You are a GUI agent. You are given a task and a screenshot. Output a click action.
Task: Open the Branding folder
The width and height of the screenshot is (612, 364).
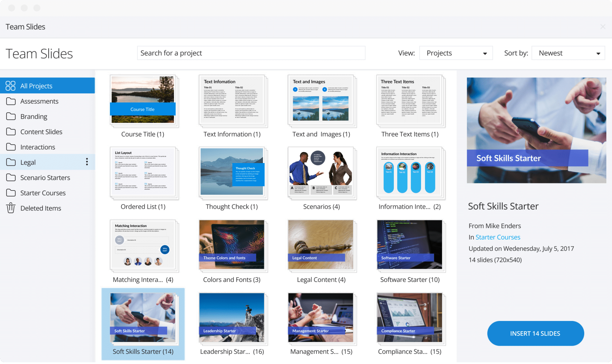pyautogui.click(x=33, y=116)
